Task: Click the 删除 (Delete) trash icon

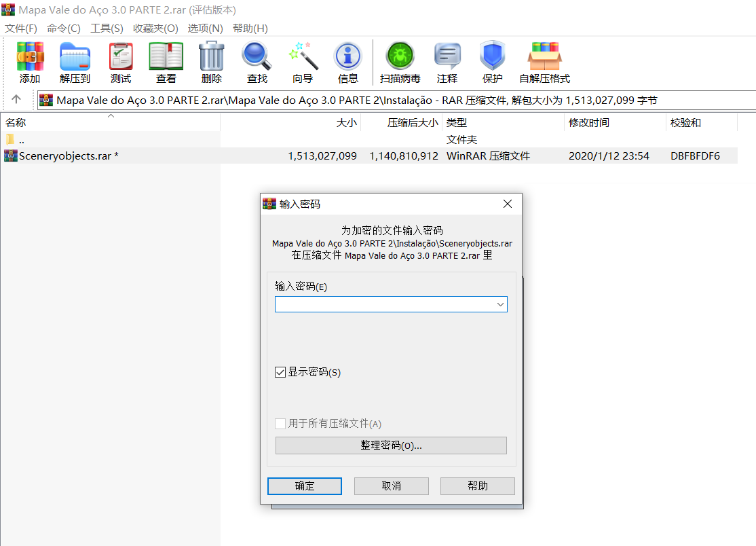Action: coord(211,56)
